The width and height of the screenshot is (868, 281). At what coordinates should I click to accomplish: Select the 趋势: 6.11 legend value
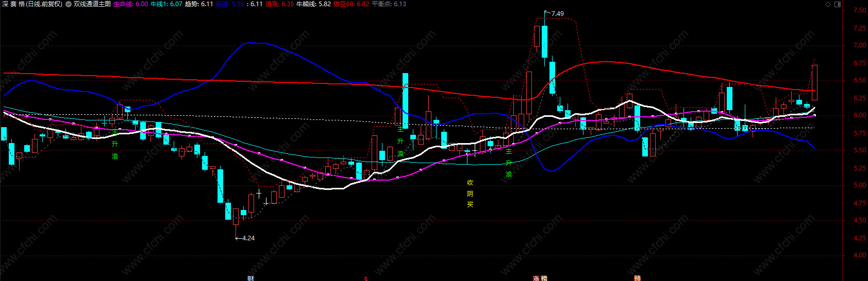199,4
